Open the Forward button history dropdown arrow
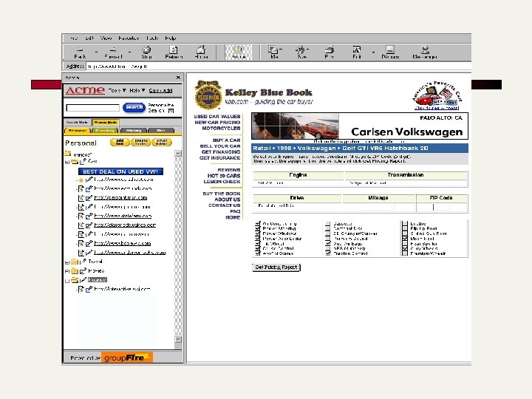Image resolution: width=532 pixels, height=399 pixels. pyautogui.click(x=130, y=52)
